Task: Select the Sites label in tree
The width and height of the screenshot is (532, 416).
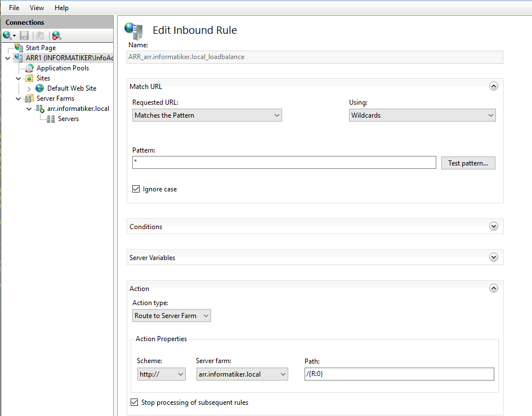Action: pyautogui.click(x=43, y=78)
